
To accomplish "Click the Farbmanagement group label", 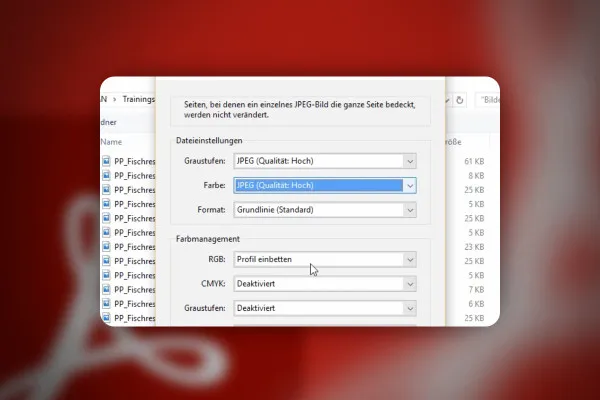I will (x=208, y=239).
